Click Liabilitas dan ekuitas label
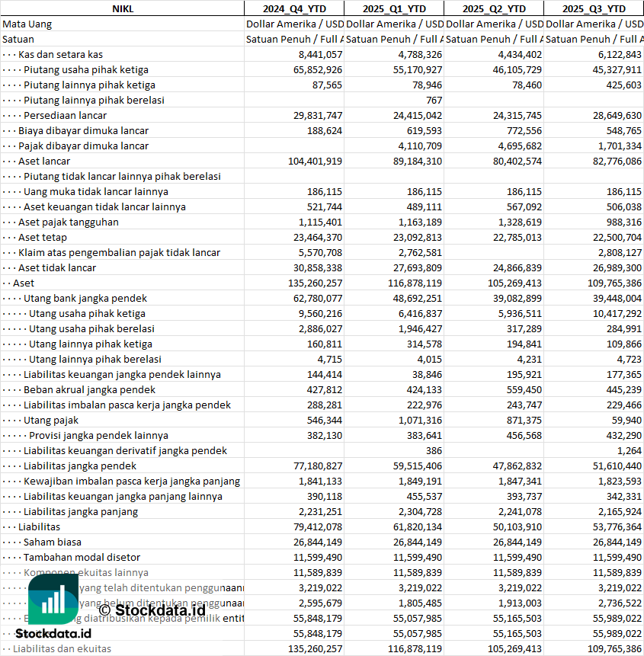Viewport: 644px width, 656px height. click(x=62, y=649)
